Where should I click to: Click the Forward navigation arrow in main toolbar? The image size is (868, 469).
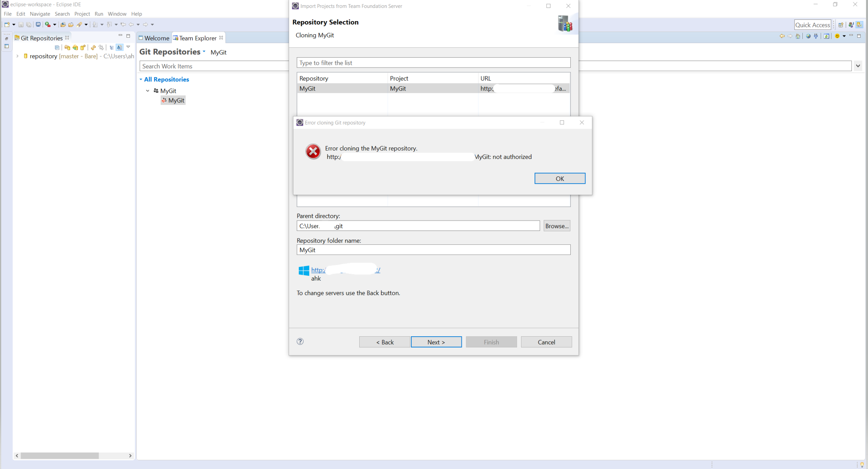point(145,25)
